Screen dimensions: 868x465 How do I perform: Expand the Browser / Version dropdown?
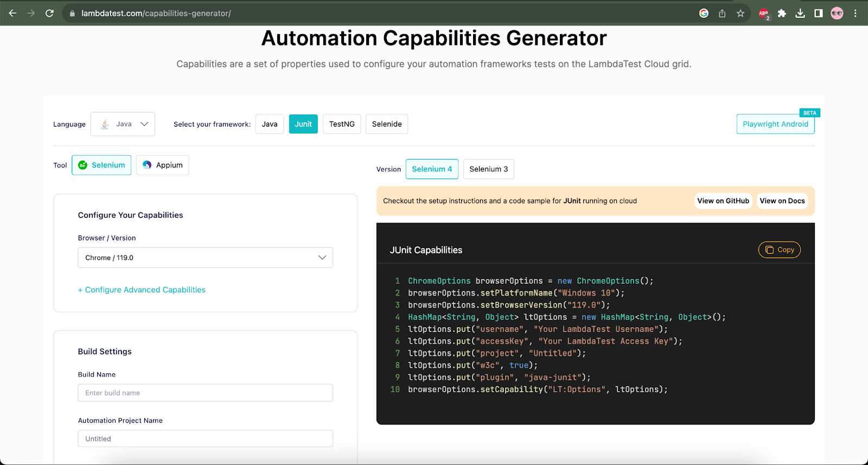(x=205, y=258)
